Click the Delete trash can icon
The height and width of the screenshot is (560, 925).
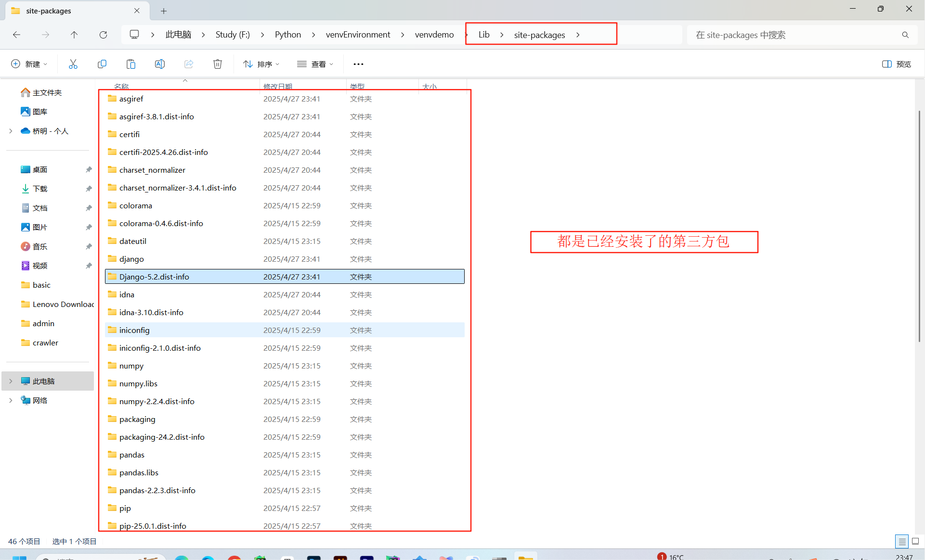[x=218, y=64]
